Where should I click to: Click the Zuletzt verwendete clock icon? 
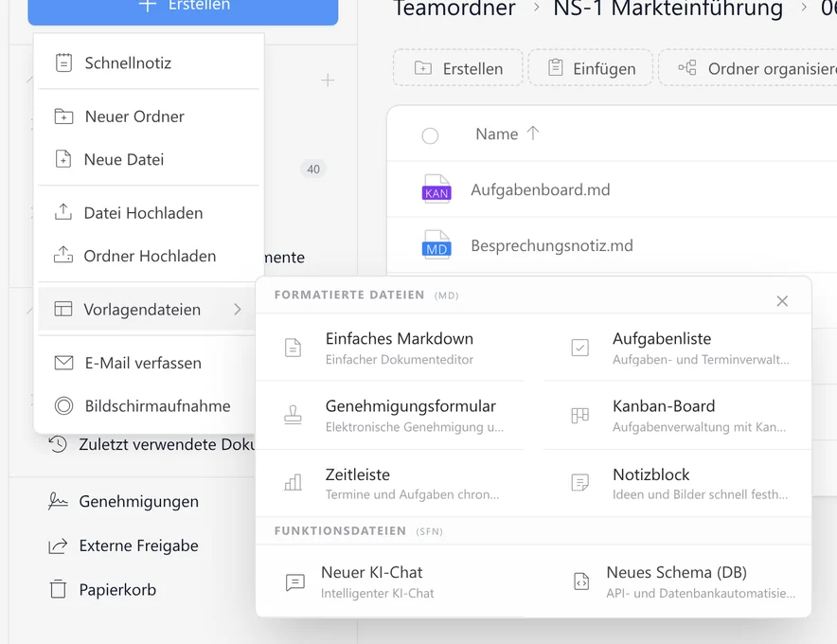point(58,444)
